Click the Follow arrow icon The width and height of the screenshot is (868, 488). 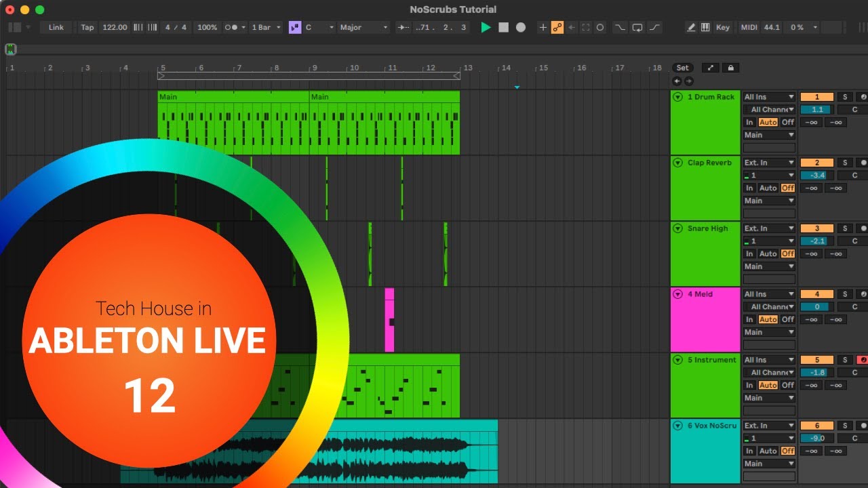click(x=403, y=27)
